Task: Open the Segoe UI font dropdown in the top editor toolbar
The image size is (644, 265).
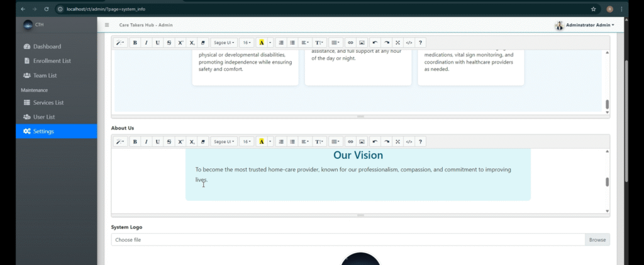Action: click(224, 42)
